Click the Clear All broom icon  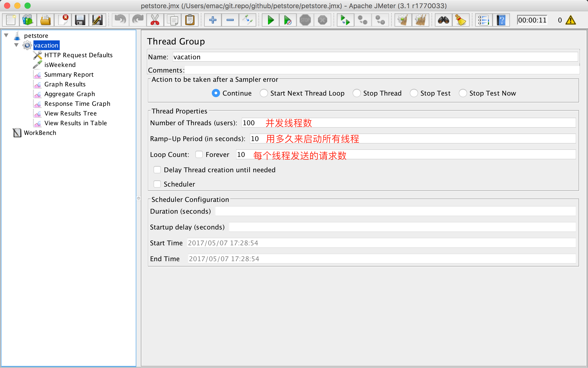(420, 20)
